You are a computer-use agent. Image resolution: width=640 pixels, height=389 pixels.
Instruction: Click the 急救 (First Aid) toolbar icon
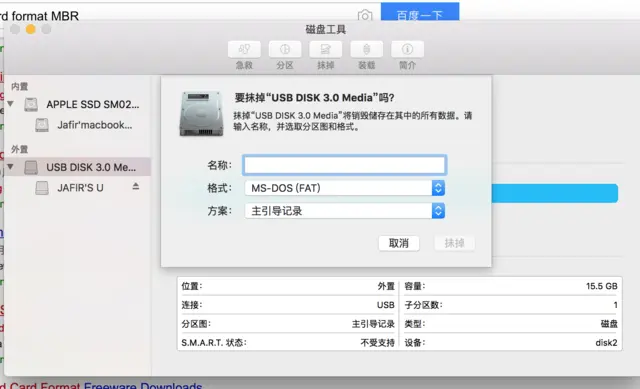(x=244, y=49)
